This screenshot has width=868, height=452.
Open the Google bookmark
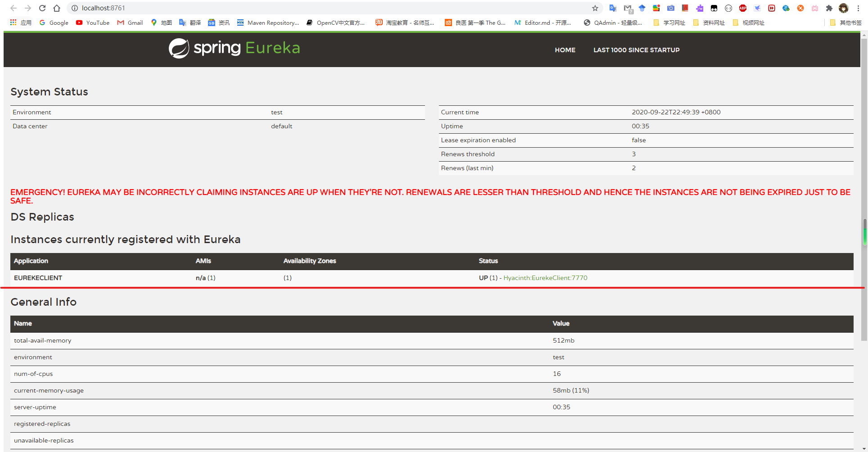(54, 23)
